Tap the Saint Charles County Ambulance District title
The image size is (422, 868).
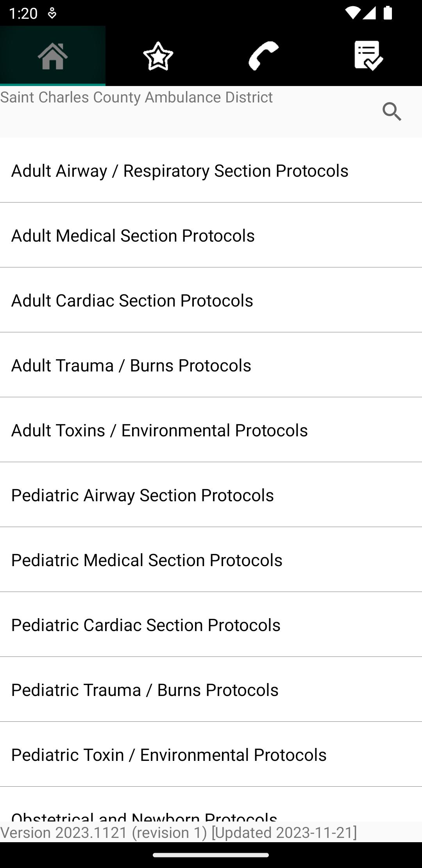[x=136, y=97]
